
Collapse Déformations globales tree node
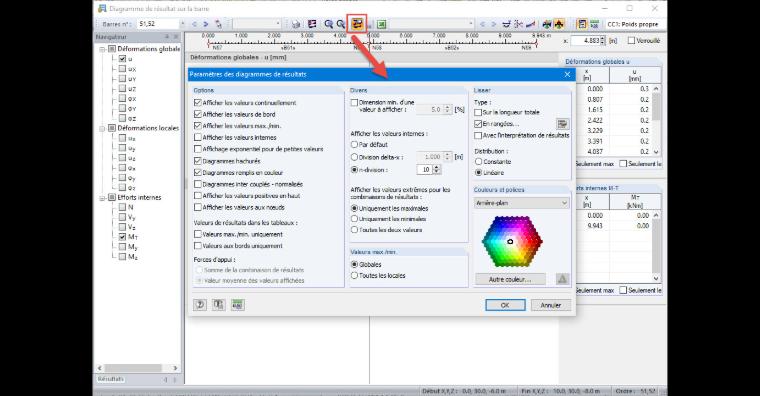102,49
